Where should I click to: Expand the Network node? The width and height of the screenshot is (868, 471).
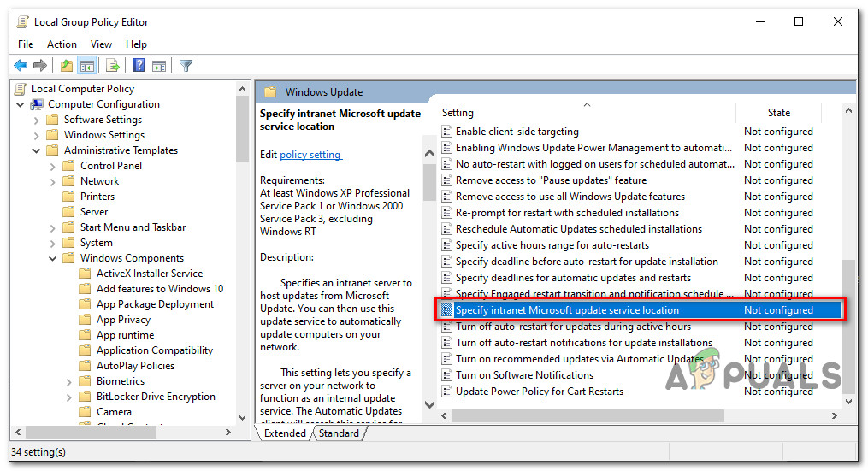[52, 181]
